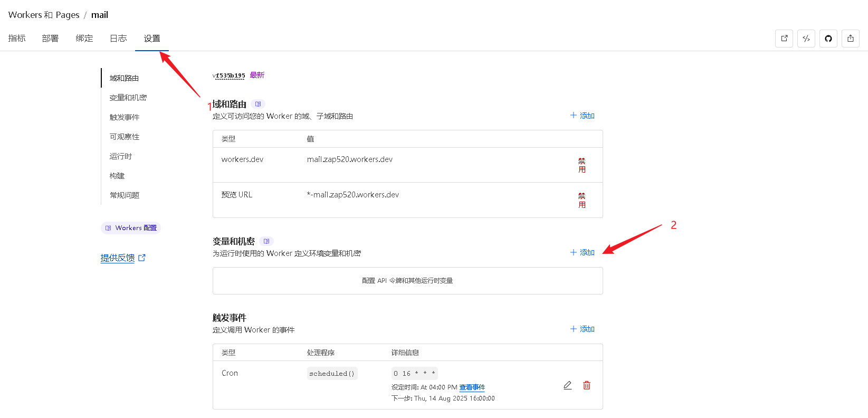The image size is (868, 418).
Task: Click the share/upload icon button
Action: pos(851,39)
